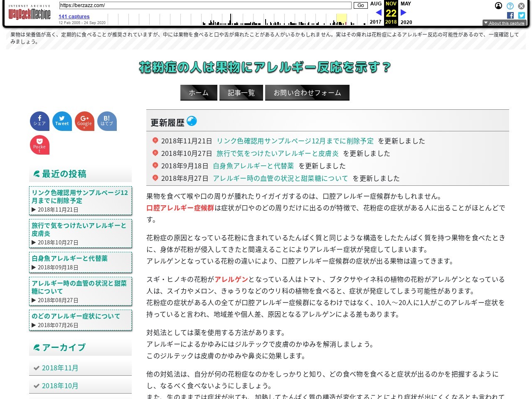The height and width of the screenshot is (399, 532).
Task: Open the お問い合わせフォーム menu item
Action: tap(307, 93)
